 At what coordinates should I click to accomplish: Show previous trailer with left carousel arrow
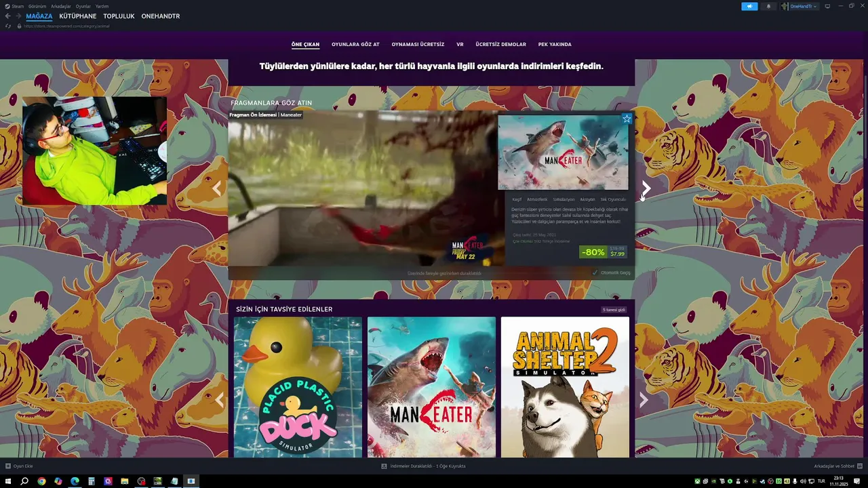pyautogui.click(x=217, y=189)
